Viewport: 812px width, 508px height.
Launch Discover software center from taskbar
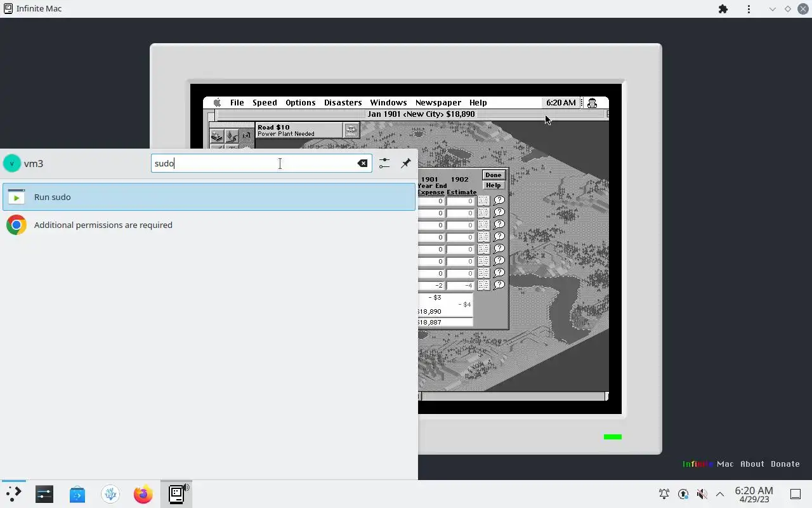pos(77,494)
